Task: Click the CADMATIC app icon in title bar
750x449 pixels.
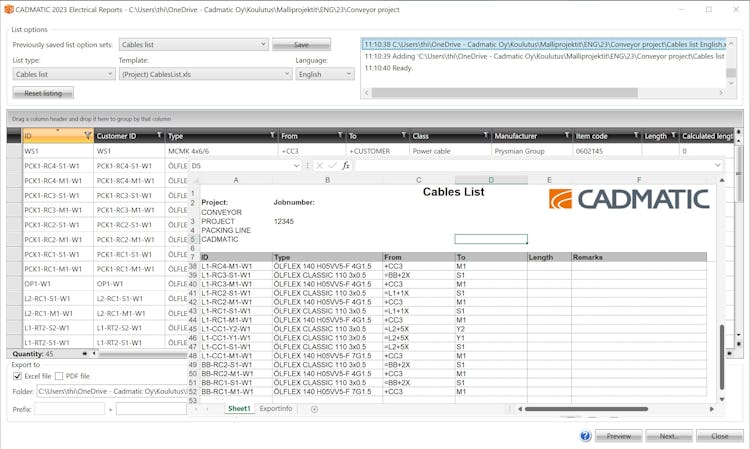Action: click(9, 10)
